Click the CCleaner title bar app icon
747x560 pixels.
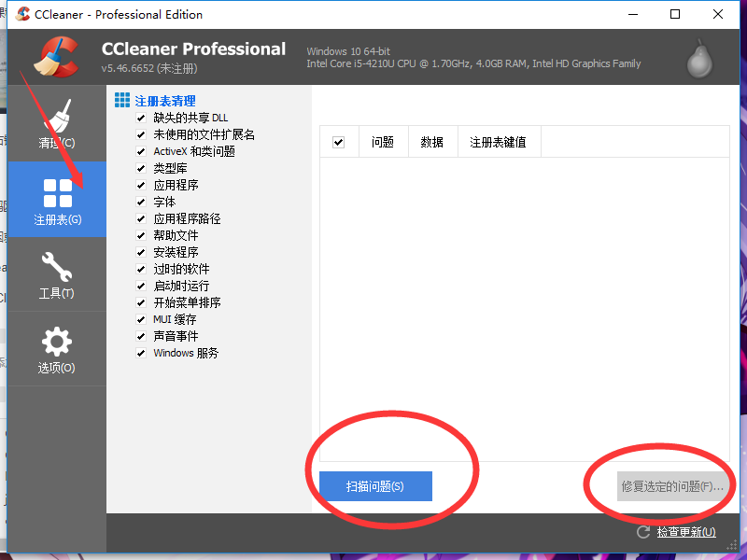click(x=22, y=14)
